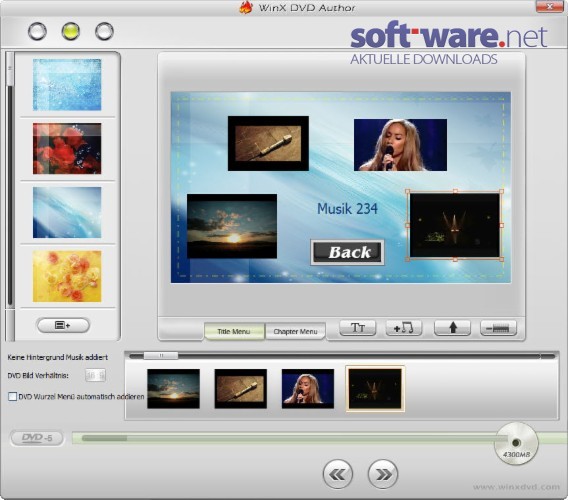Add background music with the note icon

click(x=404, y=328)
